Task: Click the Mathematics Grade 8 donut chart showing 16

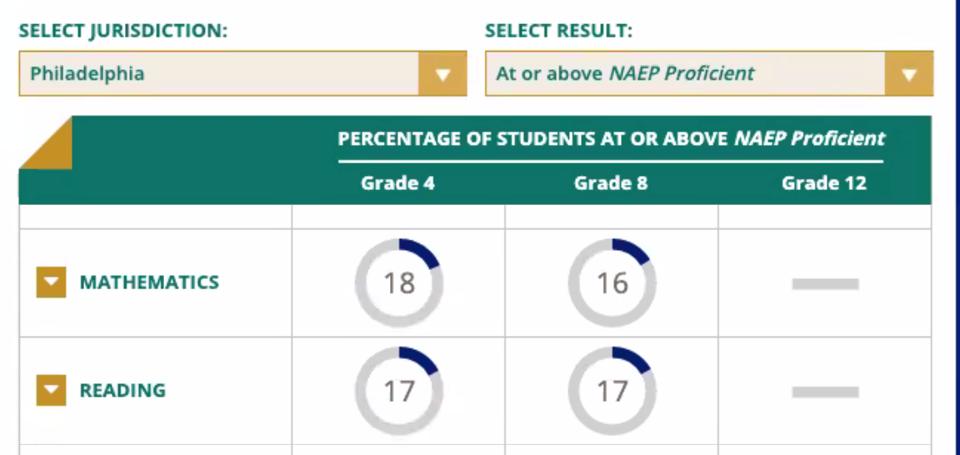Action: [x=612, y=283]
